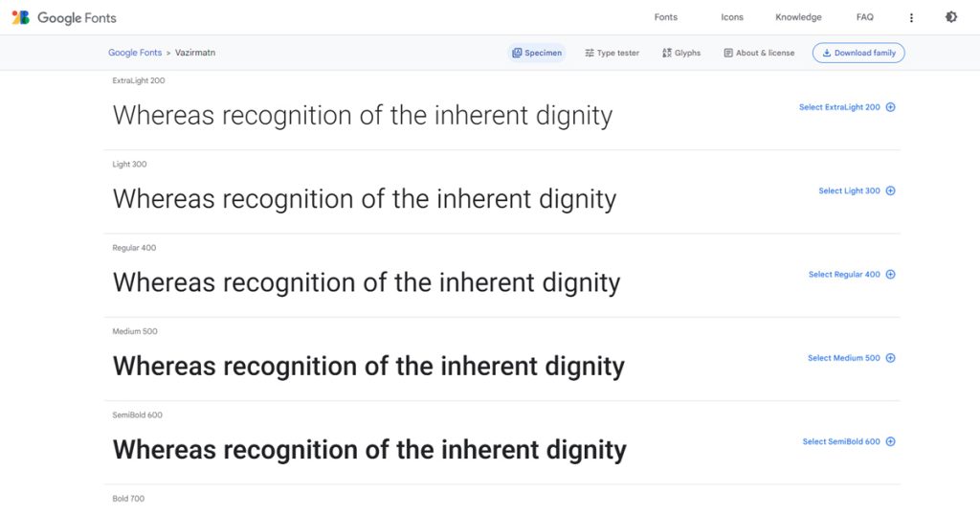This screenshot has height=515, width=980.
Task: Open the Knowledge menu item
Action: click(798, 17)
